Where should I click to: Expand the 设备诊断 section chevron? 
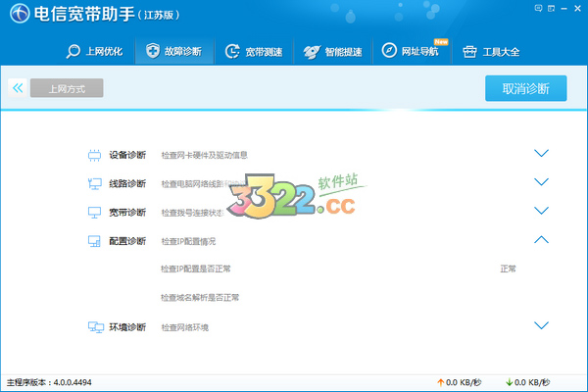pos(541,153)
